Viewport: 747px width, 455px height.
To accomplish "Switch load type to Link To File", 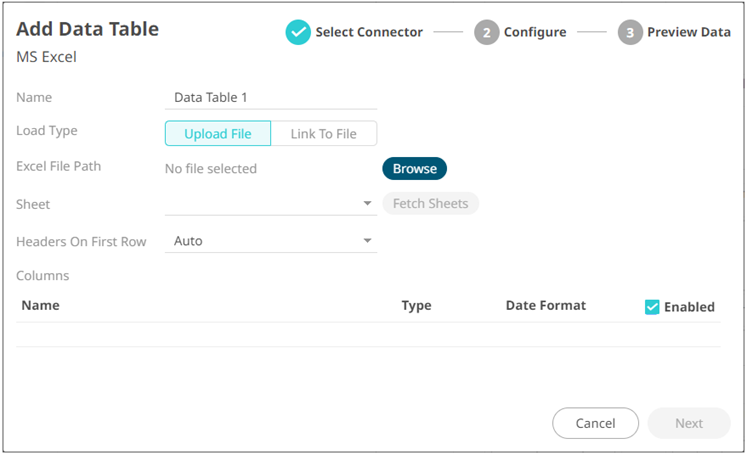I will [323, 134].
